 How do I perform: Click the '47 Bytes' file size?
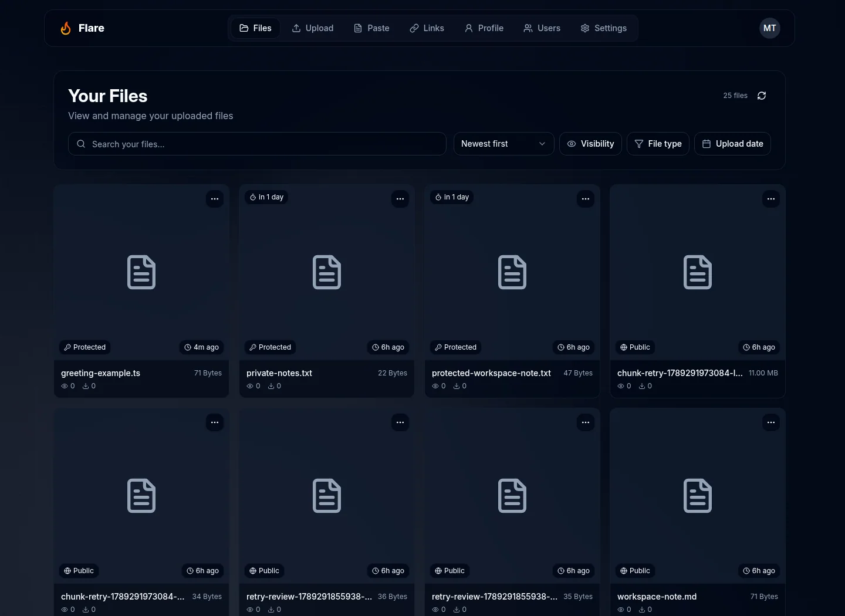pos(578,373)
